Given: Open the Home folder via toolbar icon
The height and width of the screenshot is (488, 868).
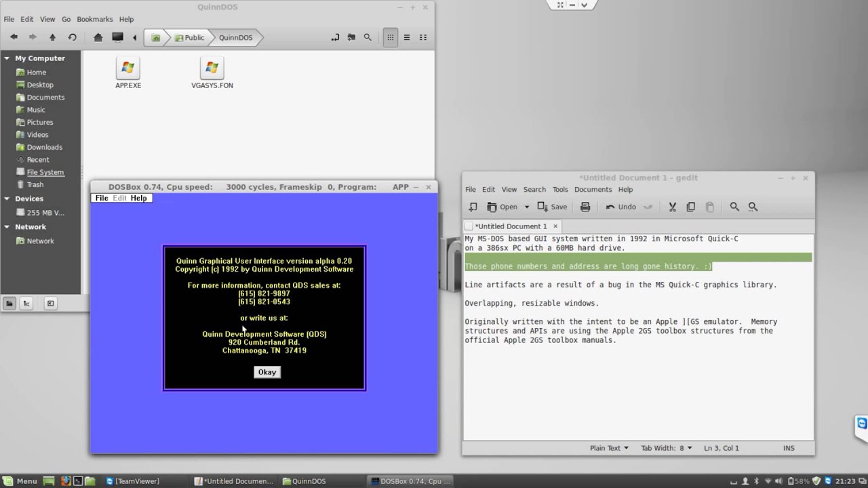Looking at the screenshot, I should (98, 37).
